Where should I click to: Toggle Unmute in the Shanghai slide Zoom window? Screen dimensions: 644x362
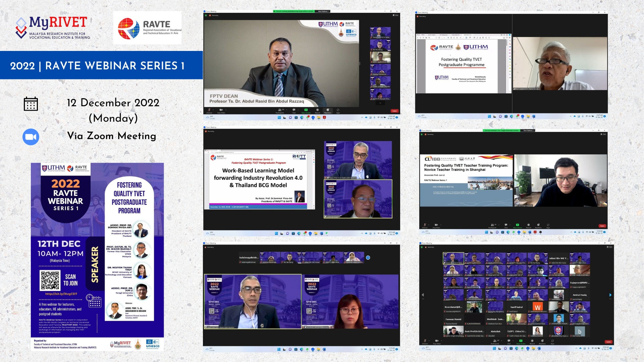pyautogui.click(x=425, y=226)
